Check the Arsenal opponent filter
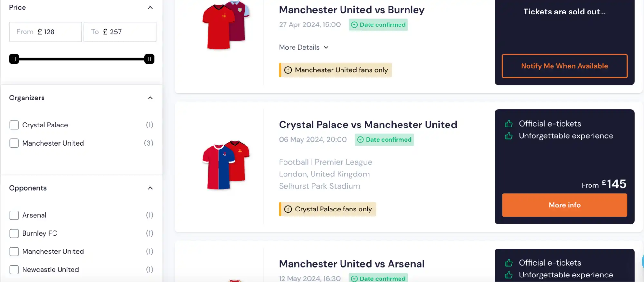Image resolution: width=644 pixels, height=282 pixels. tap(14, 215)
